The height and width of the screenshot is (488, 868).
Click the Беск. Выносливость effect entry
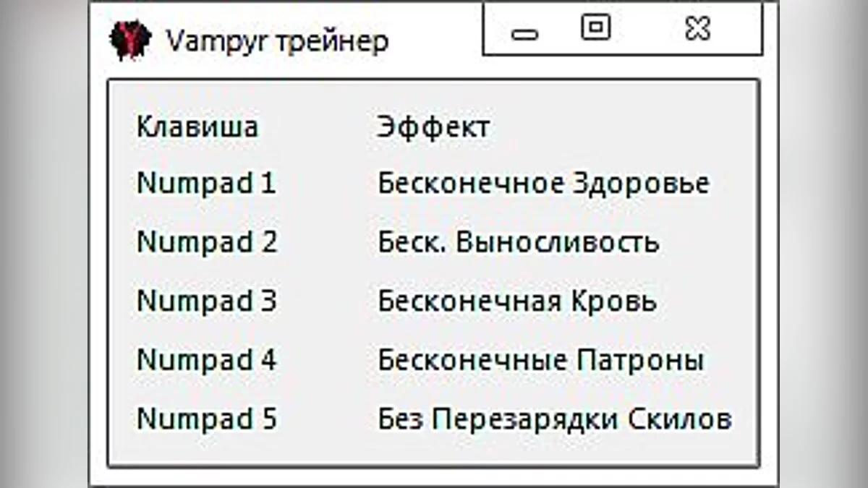[516, 242]
